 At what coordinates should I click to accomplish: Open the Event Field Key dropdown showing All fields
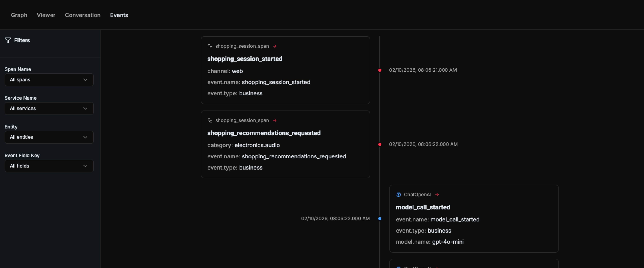click(49, 166)
